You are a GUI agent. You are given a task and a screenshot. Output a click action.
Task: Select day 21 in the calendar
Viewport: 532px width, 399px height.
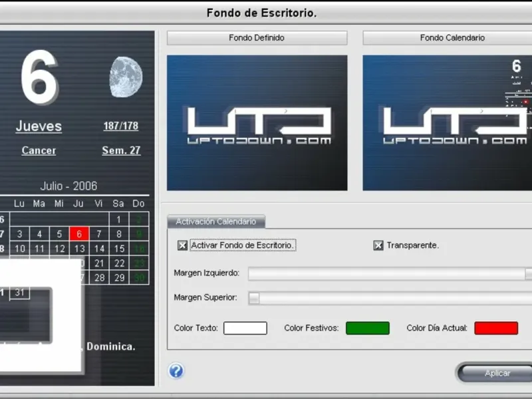(x=99, y=263)
